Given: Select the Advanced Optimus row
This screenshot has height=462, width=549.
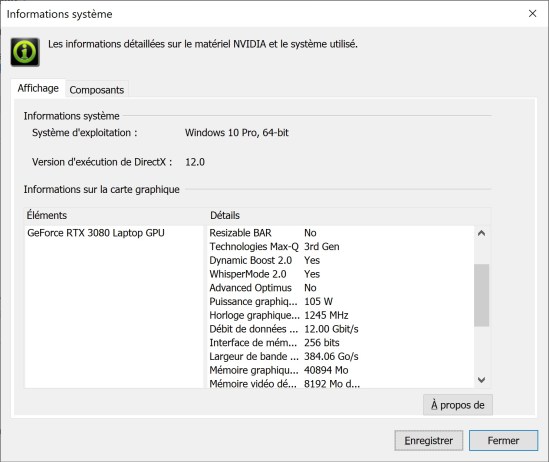Looking at the screenshot, I should point(341,288).
